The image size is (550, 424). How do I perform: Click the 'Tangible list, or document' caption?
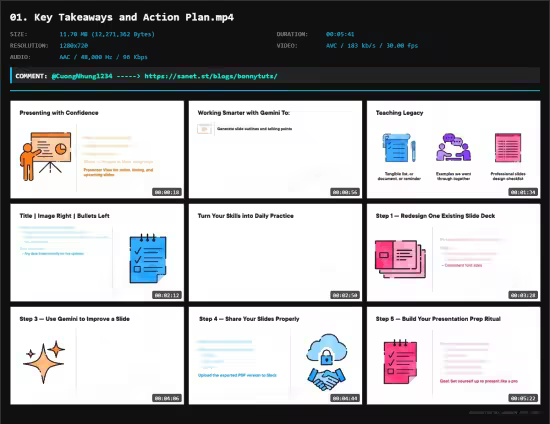[x=399, y=176]
